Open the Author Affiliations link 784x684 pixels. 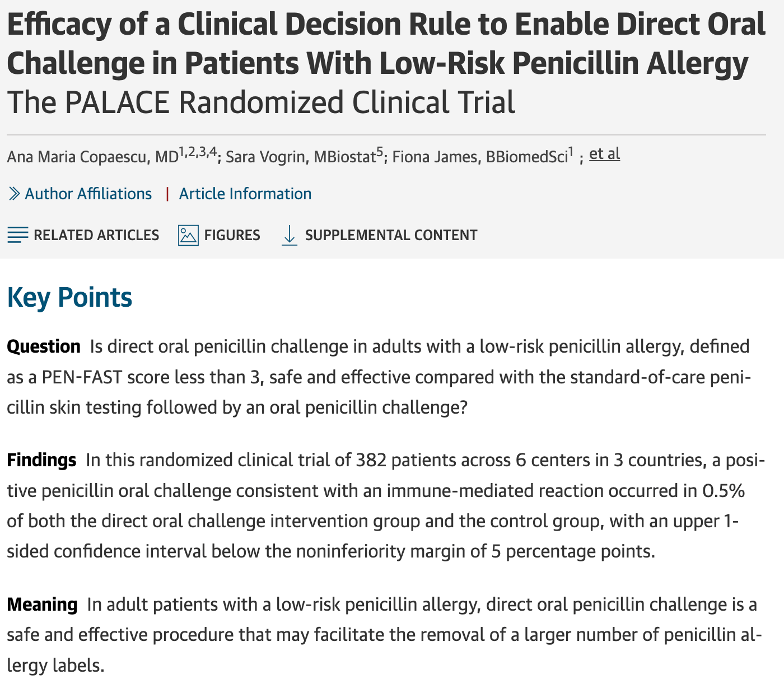88,194
